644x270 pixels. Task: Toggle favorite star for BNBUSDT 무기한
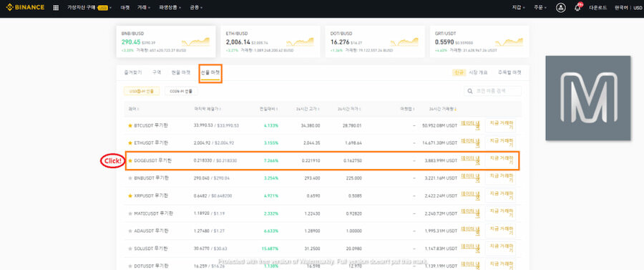coord(130,178)
